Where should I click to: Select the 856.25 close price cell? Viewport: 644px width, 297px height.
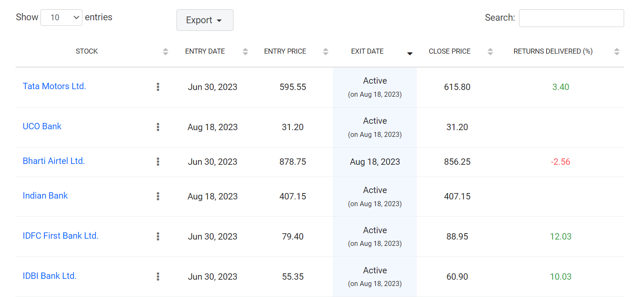pyautogui.click(x=457, y=162)
